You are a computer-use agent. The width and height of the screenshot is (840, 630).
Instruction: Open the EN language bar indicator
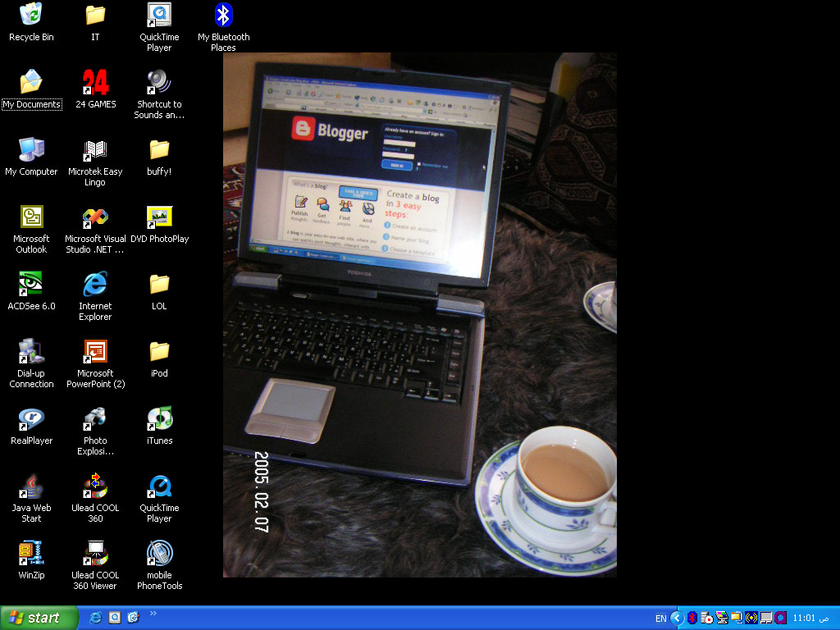661,619
